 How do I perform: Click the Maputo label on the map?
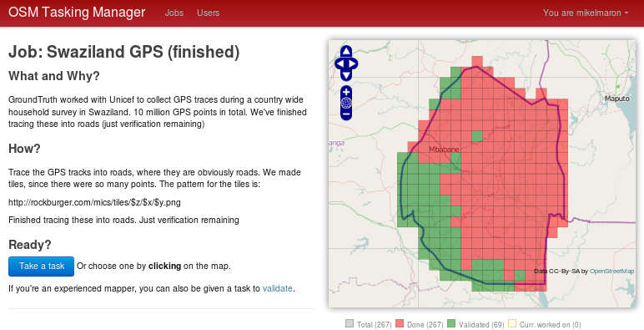(x=617, y=99)
